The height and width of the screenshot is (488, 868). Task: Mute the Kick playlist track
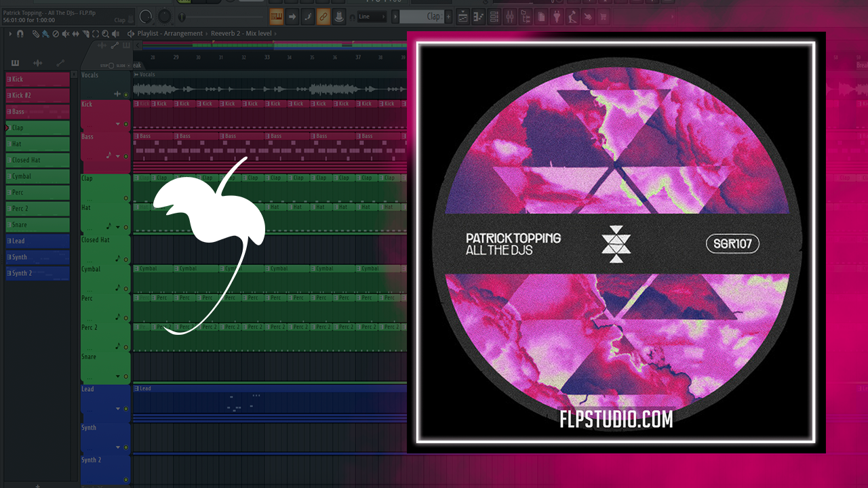(x=126, y=125)
